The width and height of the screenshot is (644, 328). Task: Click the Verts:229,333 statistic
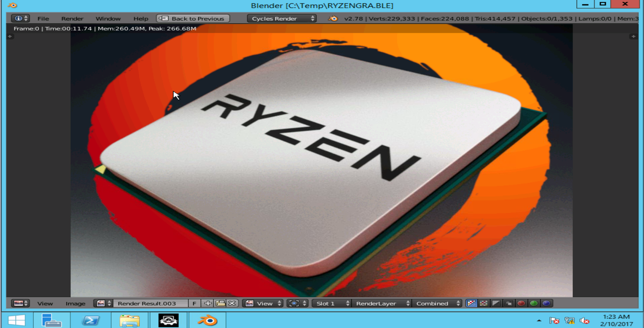(x=392, y=19)
